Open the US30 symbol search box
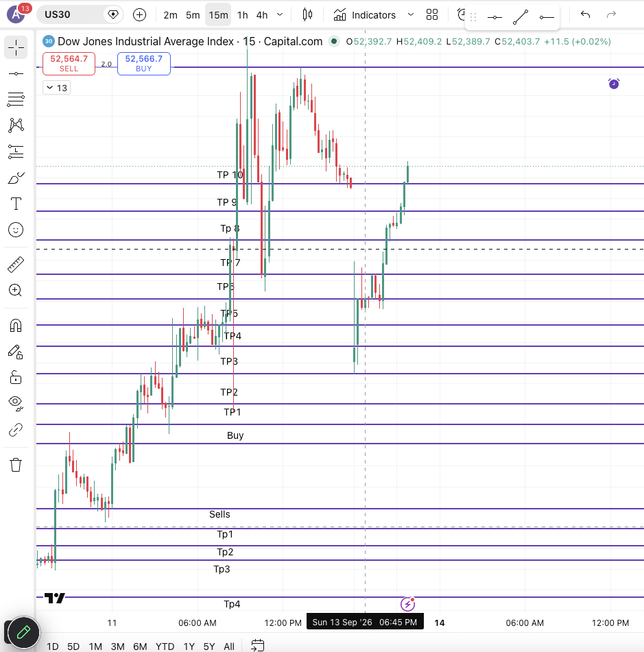 pyautogui.click(x=71, y=14)
